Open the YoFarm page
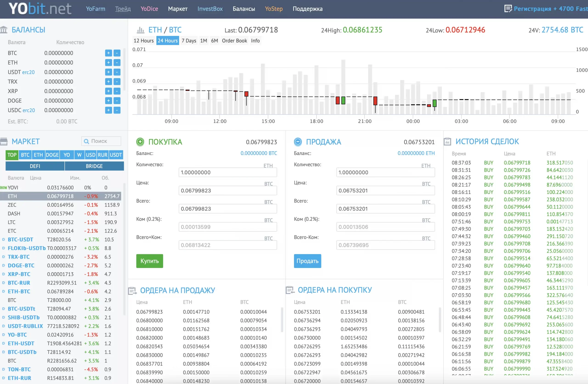Screen dimensions: 588x384 pos(96,9)
